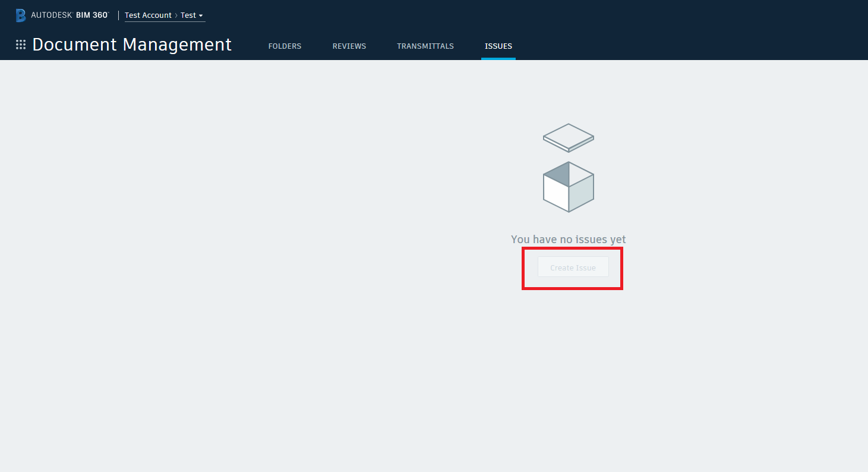Screen dimensions: 868x472
Task: Switch to the FOLDERS tab
Action: pyautogui.click(x=285, y=46)
